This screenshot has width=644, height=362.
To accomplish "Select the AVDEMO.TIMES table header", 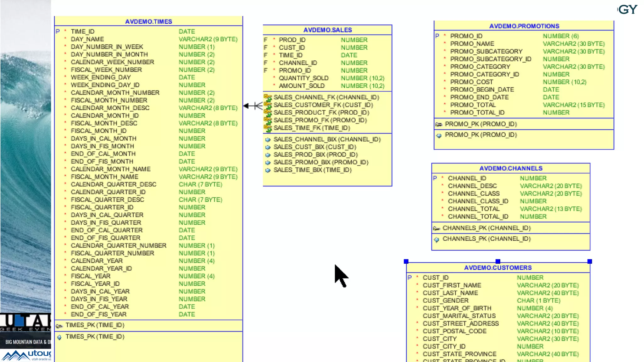I will point(148,21).
